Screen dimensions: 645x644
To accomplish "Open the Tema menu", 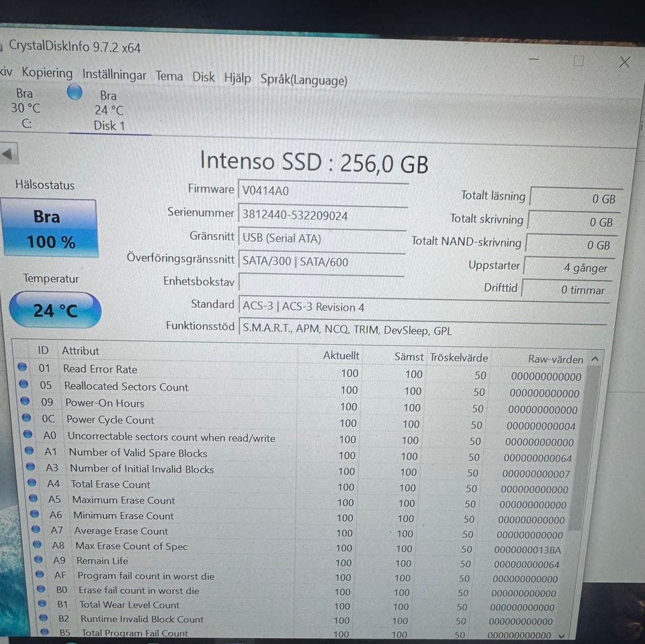I will (169, 76).
